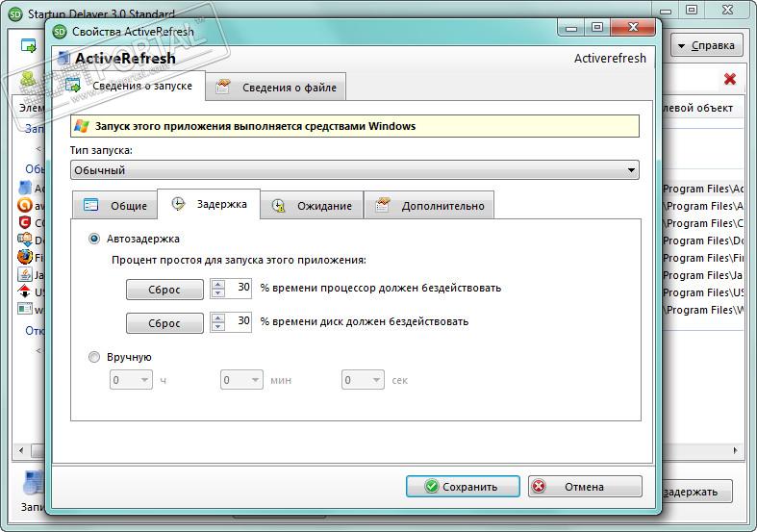Click the window icon for the 'w' list entry
Viewport: 757px width, 532px height.
pos(25,309)
